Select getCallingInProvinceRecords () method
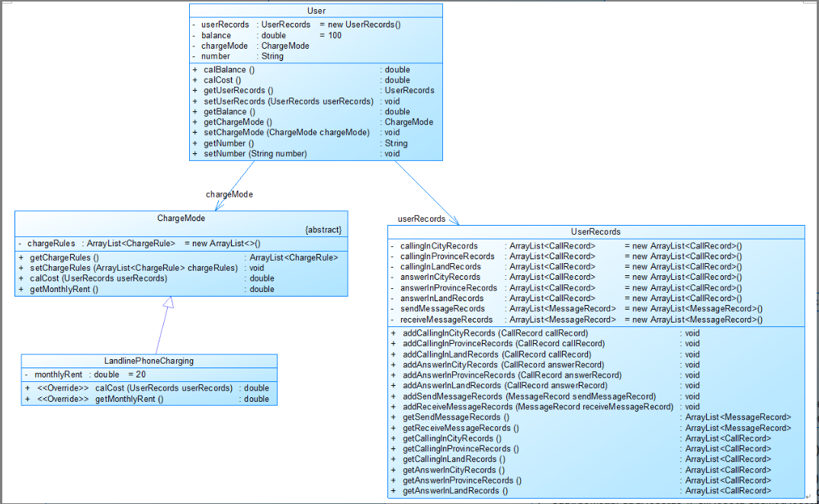This screenshot has width=819, height=504. [581, 448]
